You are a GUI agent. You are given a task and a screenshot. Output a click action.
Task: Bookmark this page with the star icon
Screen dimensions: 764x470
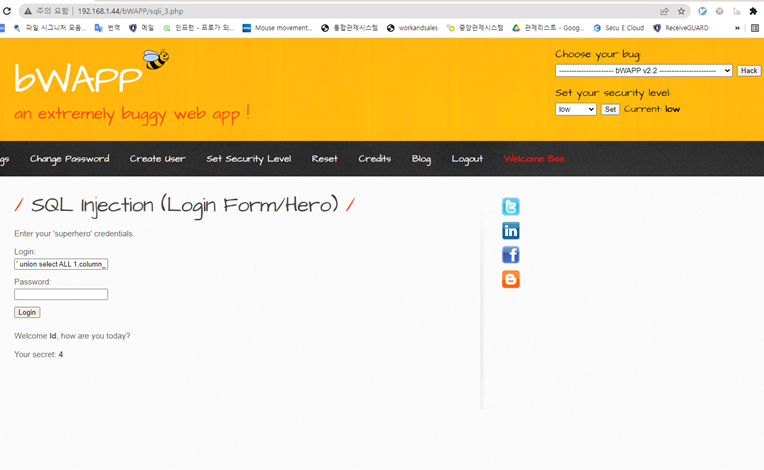click(681, 11)
